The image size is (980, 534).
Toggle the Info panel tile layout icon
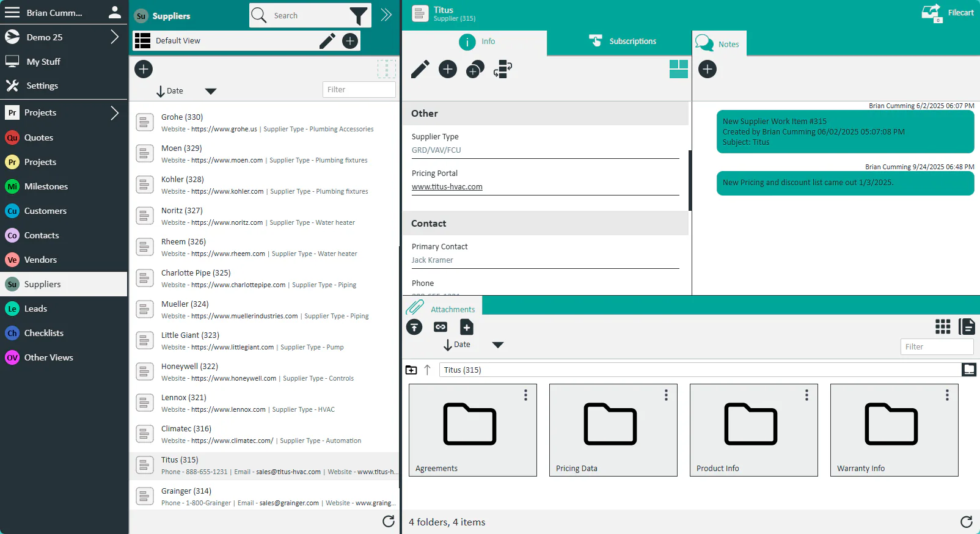(679, 69)
